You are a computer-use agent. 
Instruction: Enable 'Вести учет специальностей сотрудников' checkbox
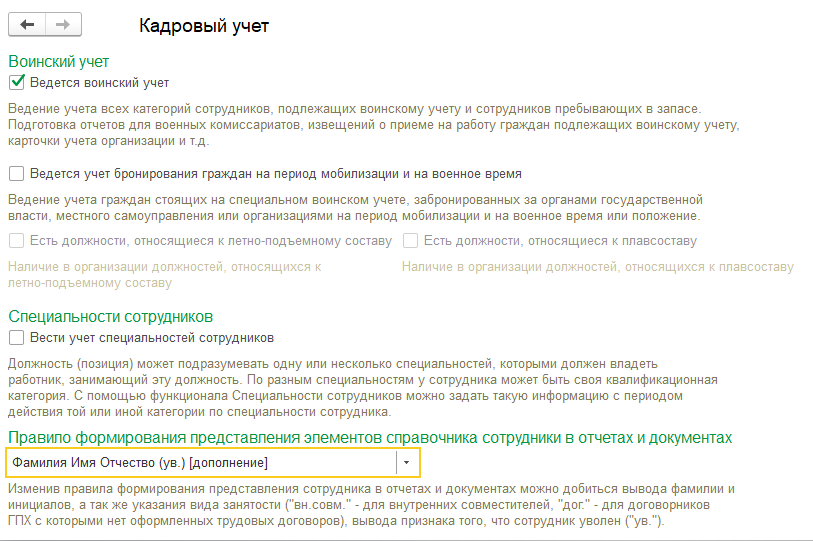coord(17,338)
